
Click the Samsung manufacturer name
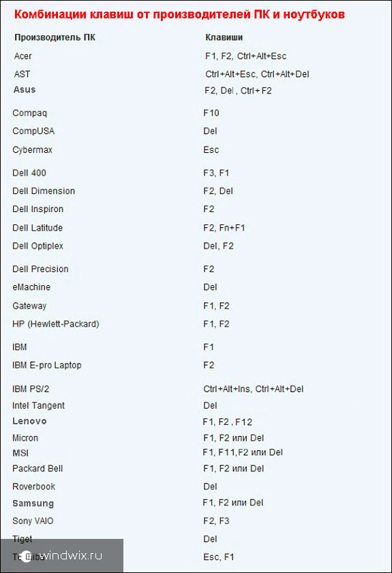point(33,503)
